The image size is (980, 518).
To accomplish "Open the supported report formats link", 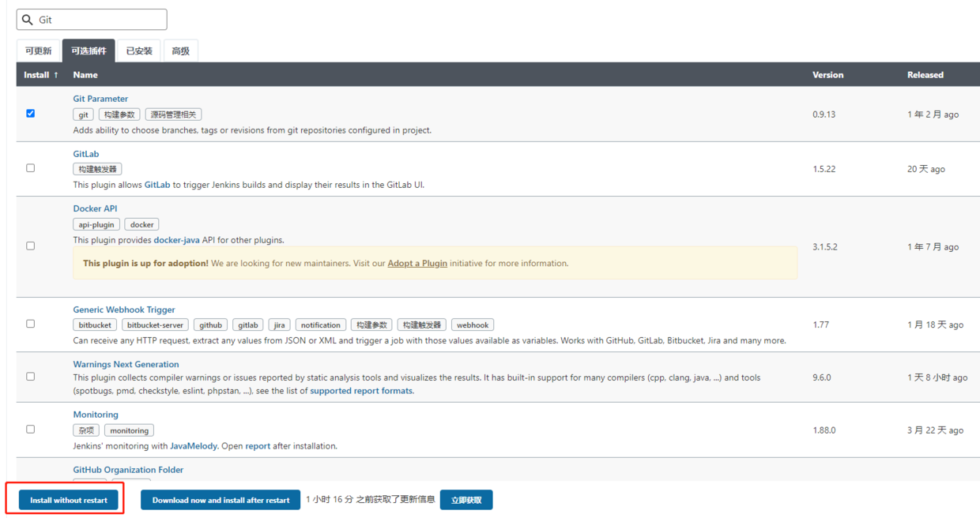I will coord(362,391).
